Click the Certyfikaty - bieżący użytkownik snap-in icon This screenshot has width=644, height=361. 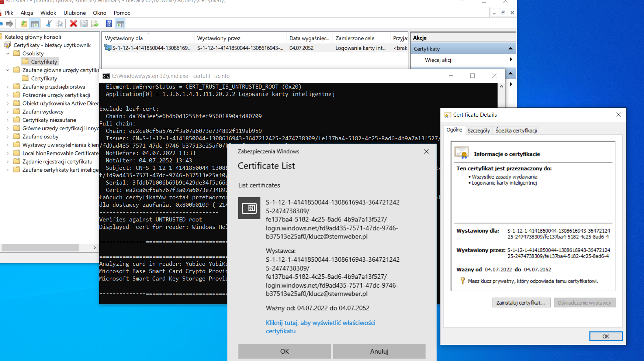pos(8,45)
